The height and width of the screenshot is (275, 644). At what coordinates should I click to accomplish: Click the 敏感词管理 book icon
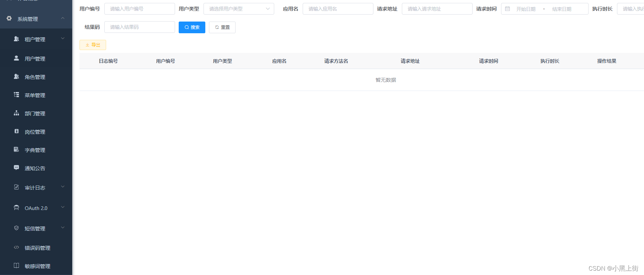[16, 266]
